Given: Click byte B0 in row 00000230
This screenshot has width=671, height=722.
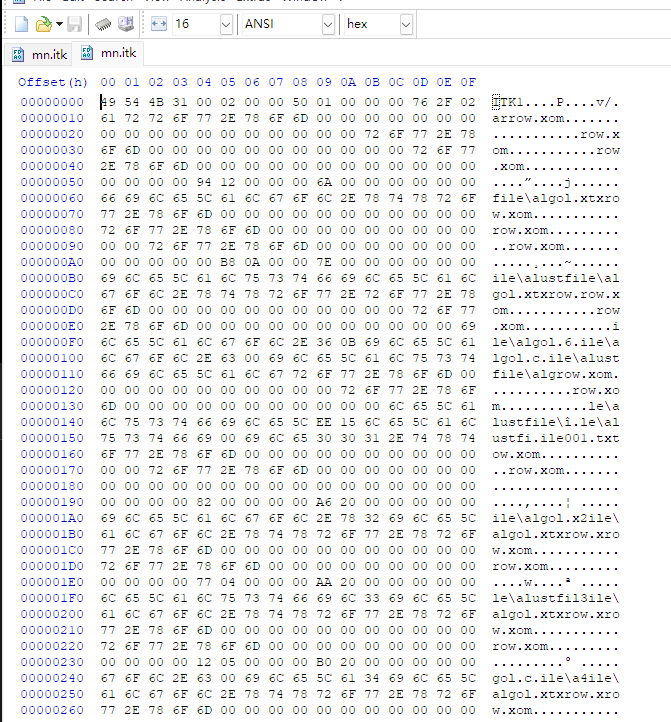Looking at the screenshot, I should pyautogui.click(x=324, y=662).
